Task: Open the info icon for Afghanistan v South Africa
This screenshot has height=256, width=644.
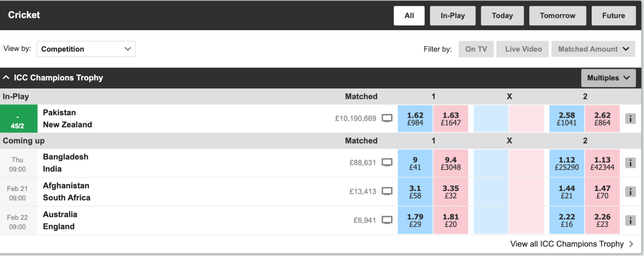Action: point(630,191)
